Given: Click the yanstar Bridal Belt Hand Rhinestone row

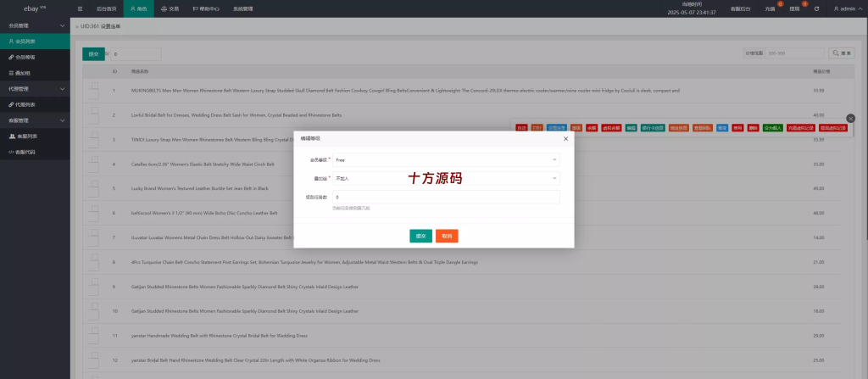Looking at the screenshot, I should click(x=461, y=360).
